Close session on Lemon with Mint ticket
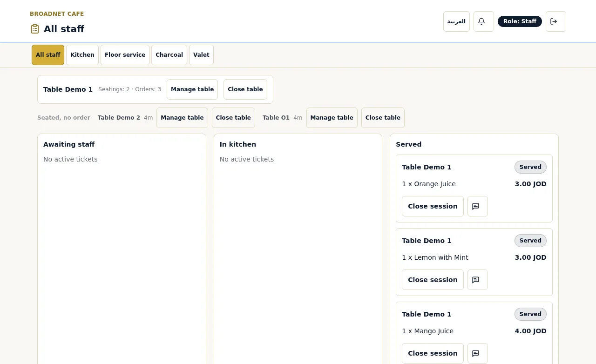 433,280
